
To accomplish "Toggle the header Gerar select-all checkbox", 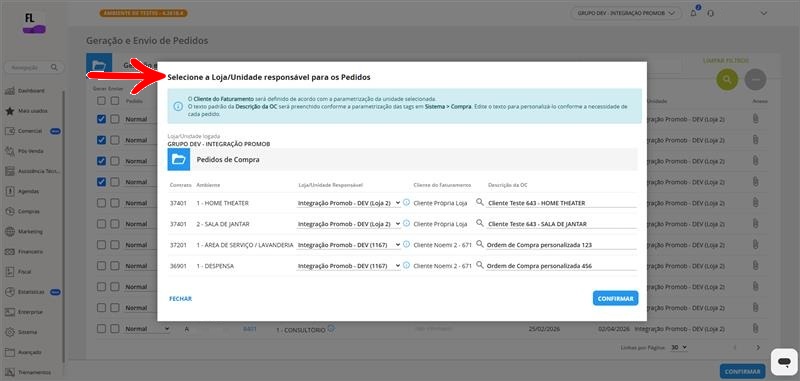I will (x=101, y=101).
